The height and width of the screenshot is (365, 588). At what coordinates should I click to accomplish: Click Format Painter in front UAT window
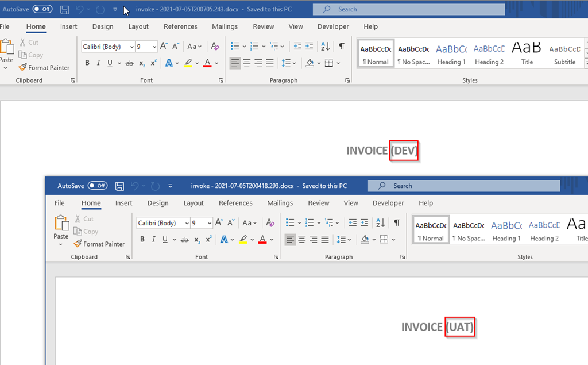click(x=99, y=244)
